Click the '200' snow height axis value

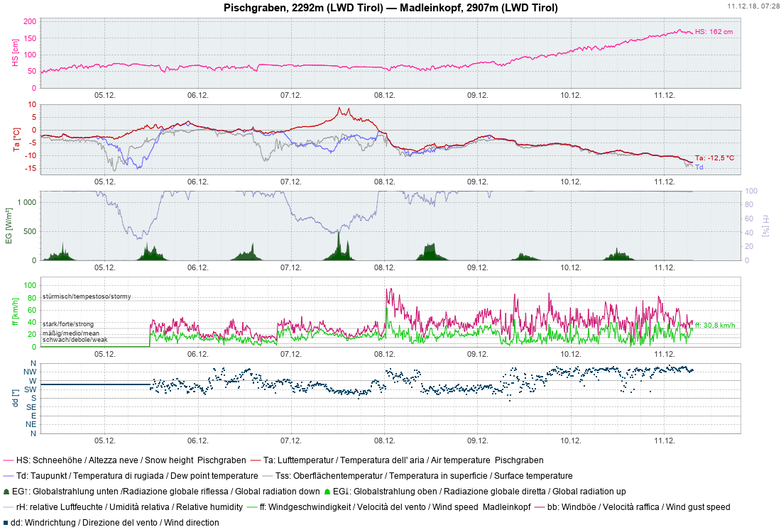coord(30,21)
